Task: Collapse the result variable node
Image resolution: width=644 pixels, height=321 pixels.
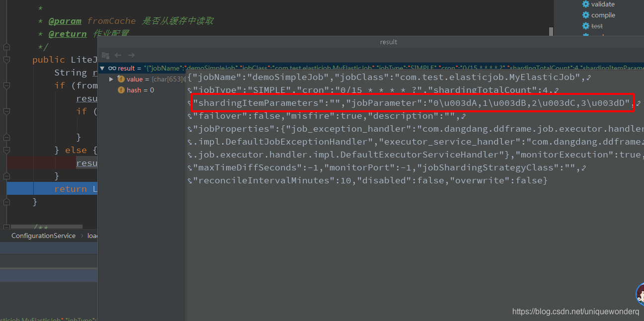Action: (102, 68)
